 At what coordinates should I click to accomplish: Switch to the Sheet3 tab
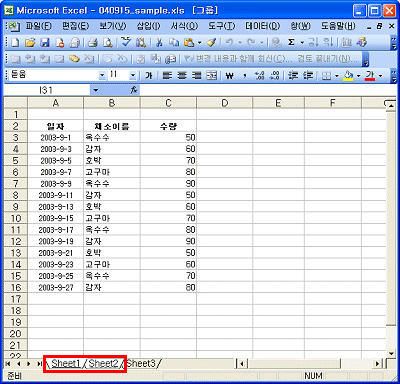point(141,363)
